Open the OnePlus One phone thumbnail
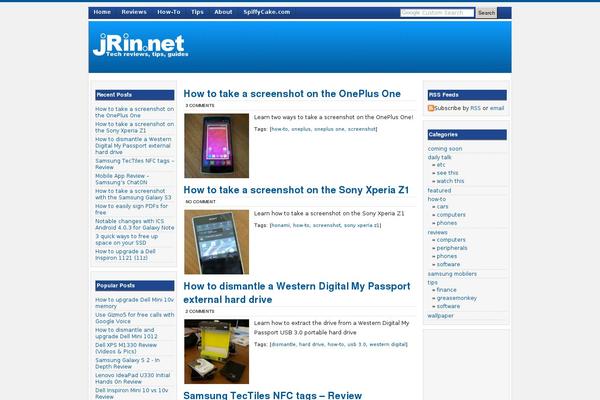The height and width of the screenshot is (400, 600). [x=216, y=145]
